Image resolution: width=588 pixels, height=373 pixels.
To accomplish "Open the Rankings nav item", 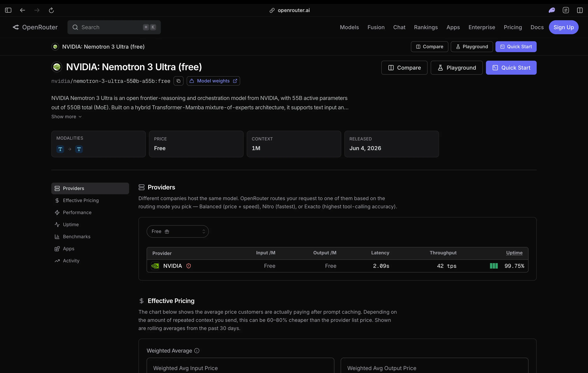I will point(426,27).
